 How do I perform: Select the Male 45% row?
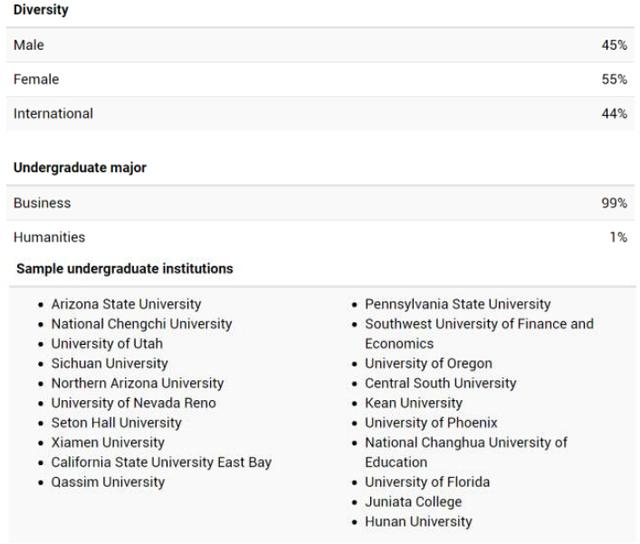tap(320, 45)
